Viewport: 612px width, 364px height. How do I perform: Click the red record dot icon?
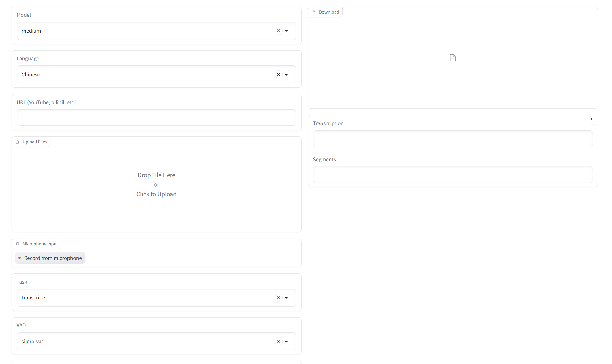tap(20, 258)
